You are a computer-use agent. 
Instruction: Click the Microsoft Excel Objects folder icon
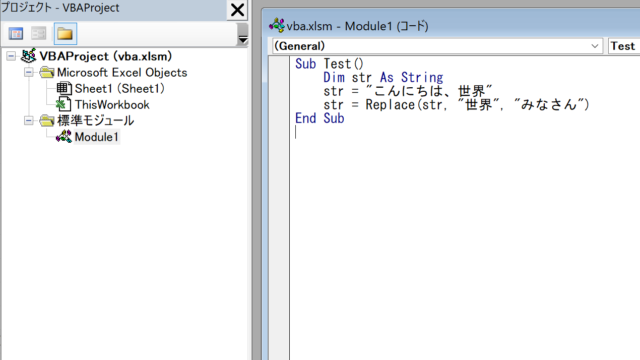[x=47, y=73]
